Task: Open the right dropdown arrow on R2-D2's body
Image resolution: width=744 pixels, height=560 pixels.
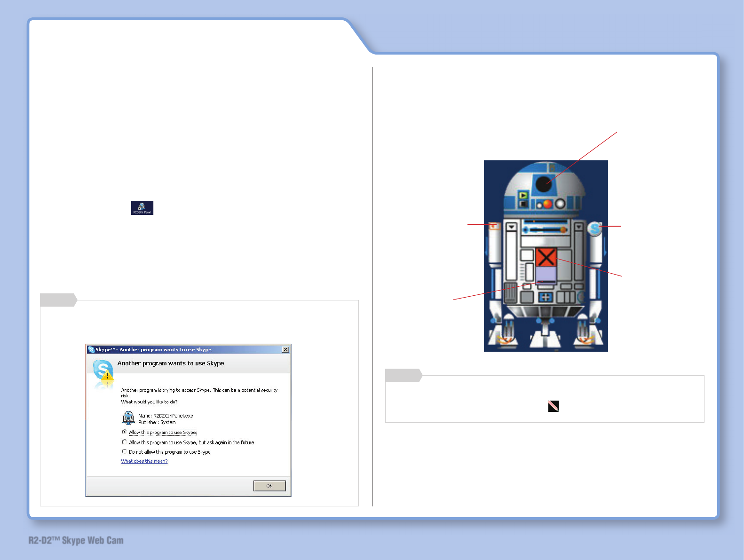Action: (x=579, y=227)
